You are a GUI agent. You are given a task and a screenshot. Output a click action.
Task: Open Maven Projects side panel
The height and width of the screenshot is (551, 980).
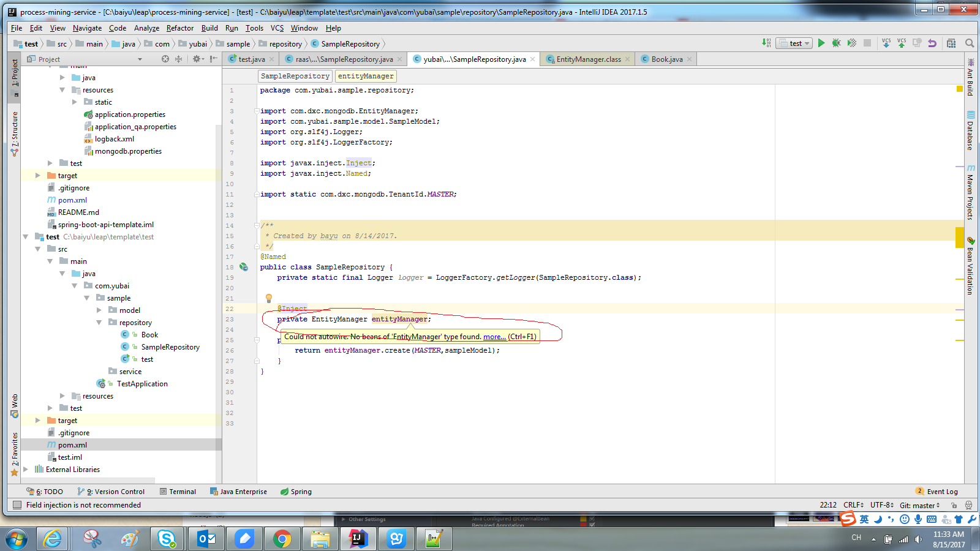[971, 192]
